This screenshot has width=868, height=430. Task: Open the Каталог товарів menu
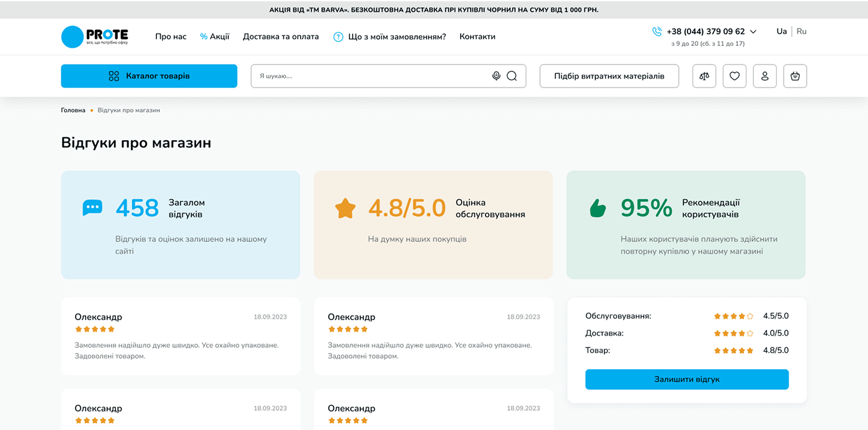coord(149,76)
